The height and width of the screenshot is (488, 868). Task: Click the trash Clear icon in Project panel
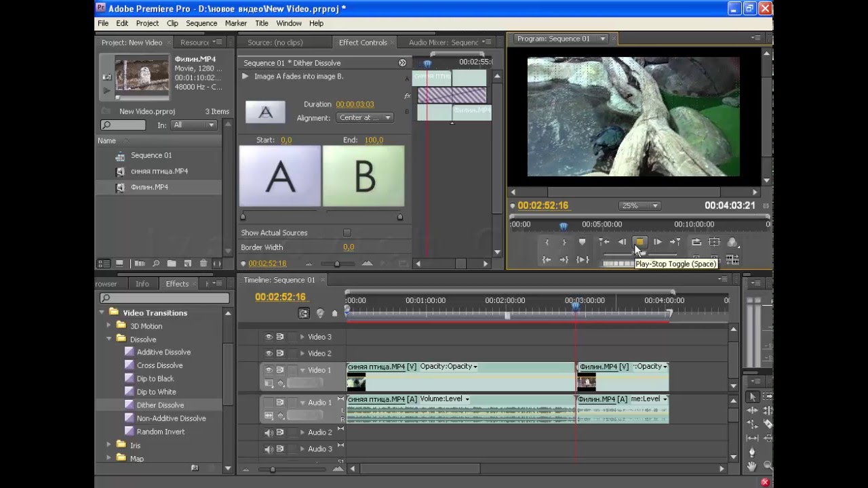tap(203, 263)
